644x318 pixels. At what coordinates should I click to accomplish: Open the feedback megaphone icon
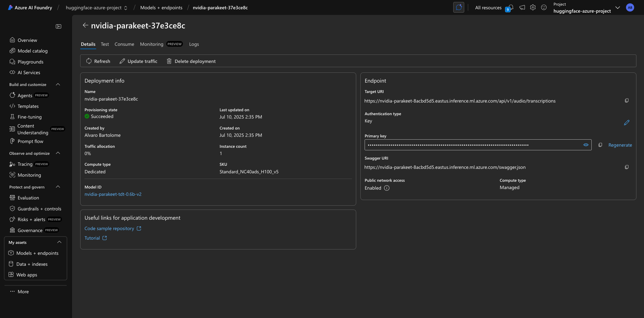tap(522, 7)
